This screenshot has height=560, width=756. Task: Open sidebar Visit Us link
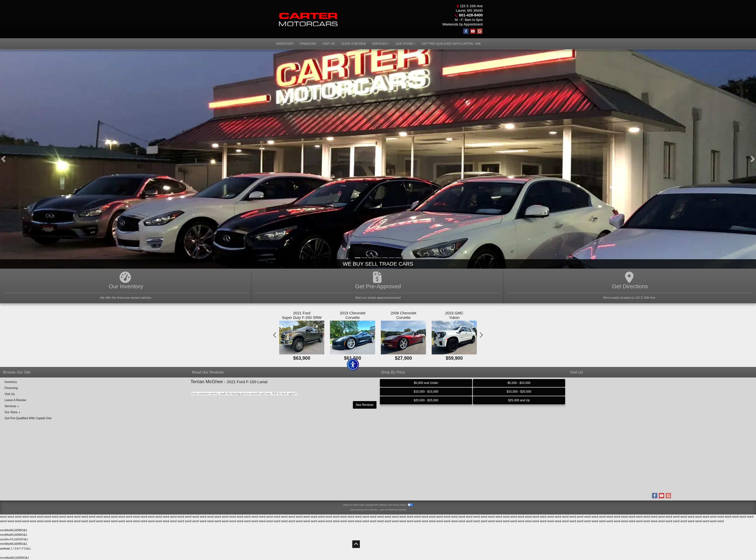9,394
